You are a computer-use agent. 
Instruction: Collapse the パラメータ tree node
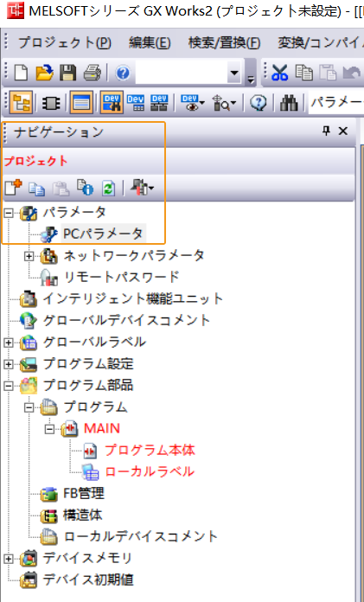(9, 213)
